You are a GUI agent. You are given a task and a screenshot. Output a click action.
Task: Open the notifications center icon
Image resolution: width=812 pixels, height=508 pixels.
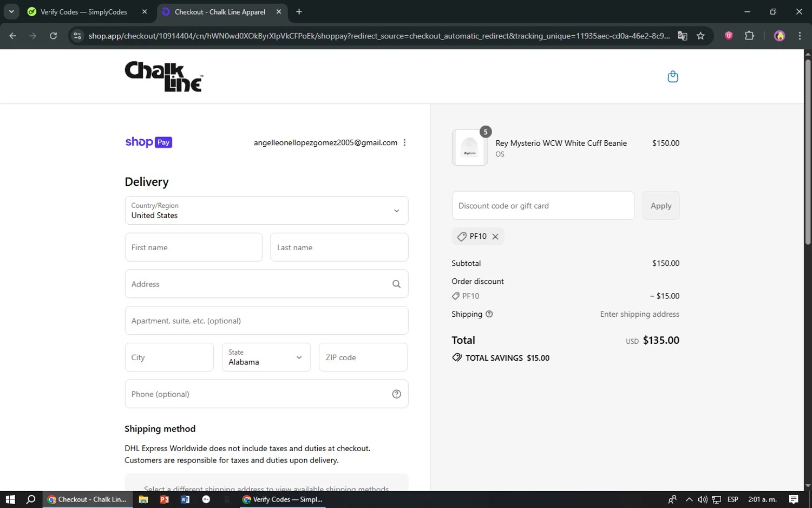794,499
